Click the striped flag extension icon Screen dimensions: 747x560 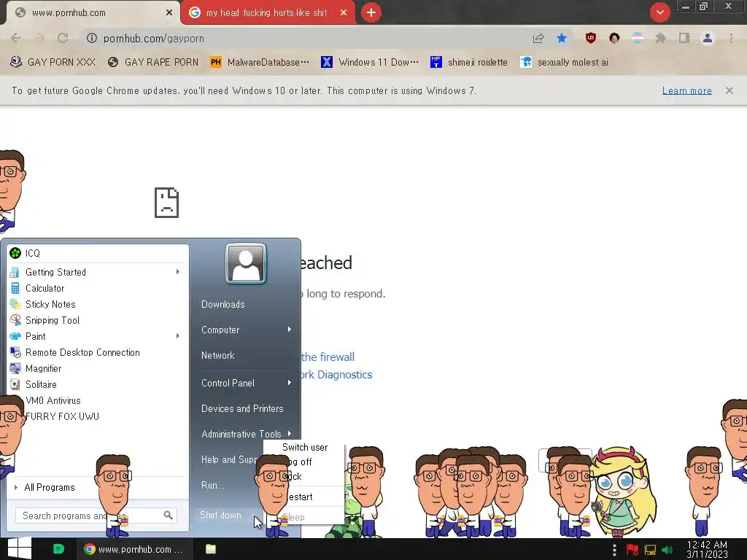coord(638,38)
